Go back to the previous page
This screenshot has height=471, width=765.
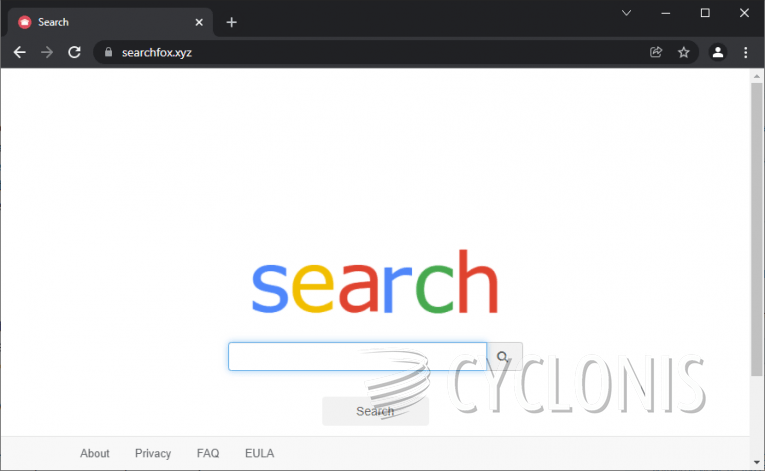click(x=20, y=52)
